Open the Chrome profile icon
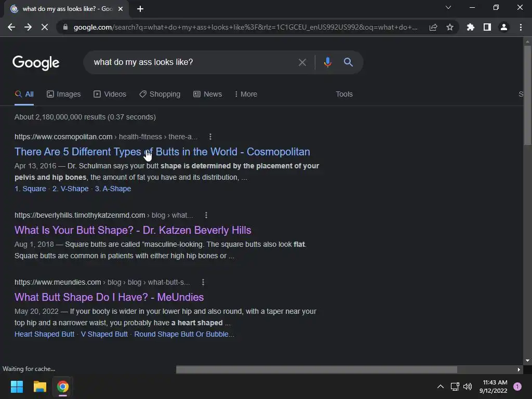Screen dimensions: 532x399 pos(504,27)
